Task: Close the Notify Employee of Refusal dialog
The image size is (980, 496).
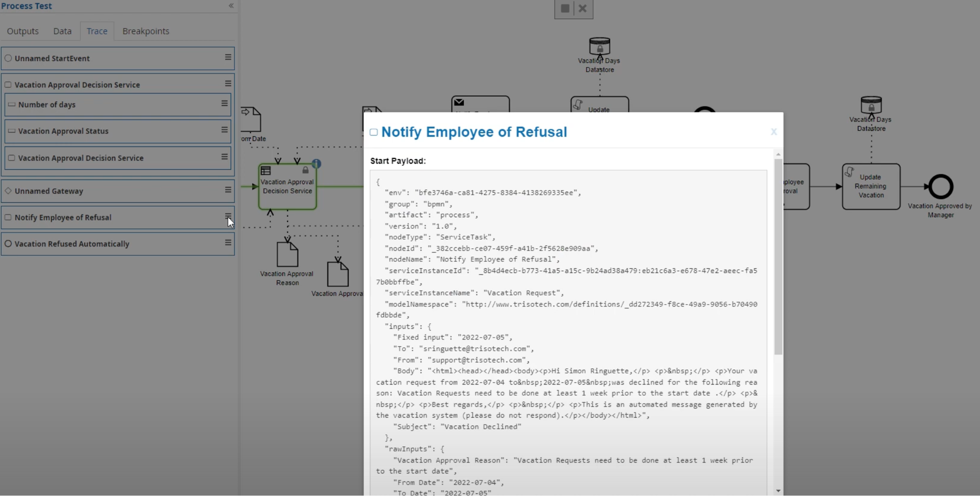Action: coord(774,132)
